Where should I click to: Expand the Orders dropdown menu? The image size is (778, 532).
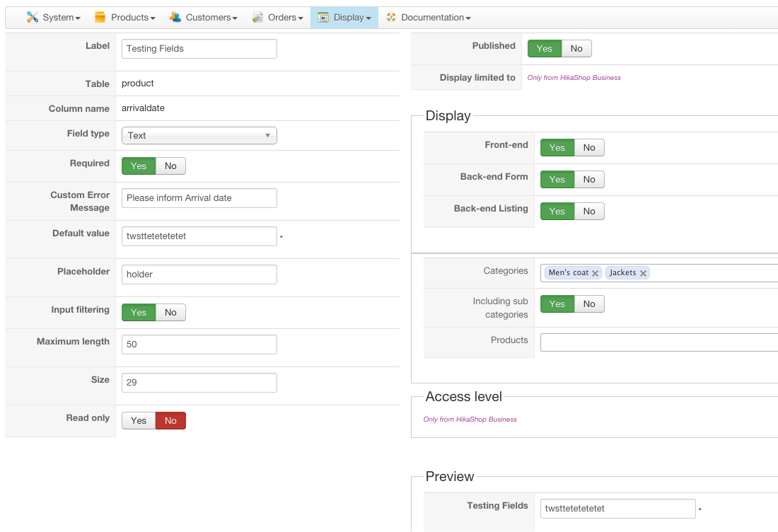point(286,17)
